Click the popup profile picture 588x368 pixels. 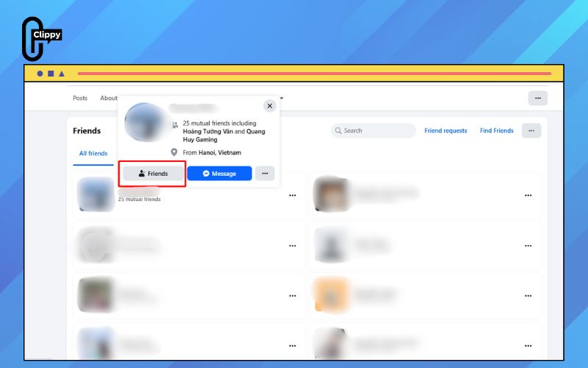click(x=146, y=122)
